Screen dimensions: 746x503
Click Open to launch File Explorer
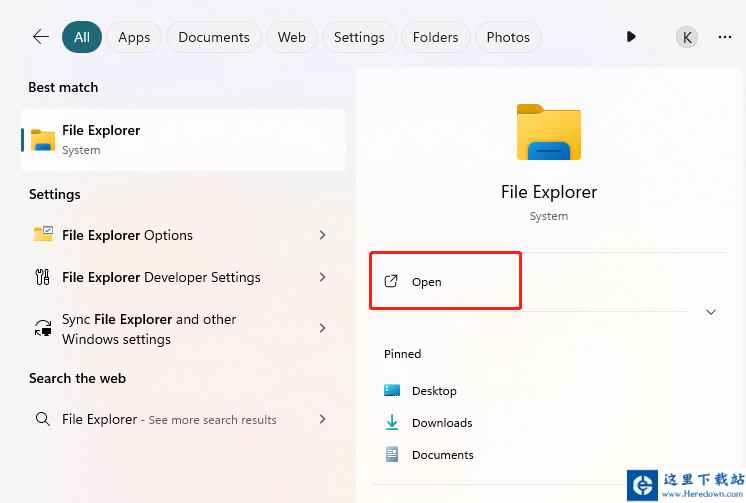[x=445, y=281]
